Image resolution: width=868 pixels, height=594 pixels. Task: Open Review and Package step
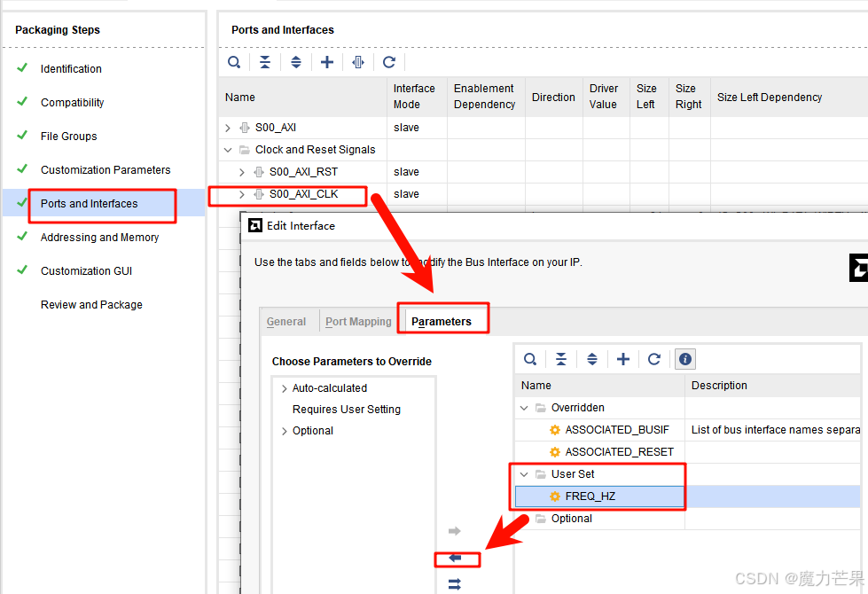pyautogui.click(x=91, y=305)
